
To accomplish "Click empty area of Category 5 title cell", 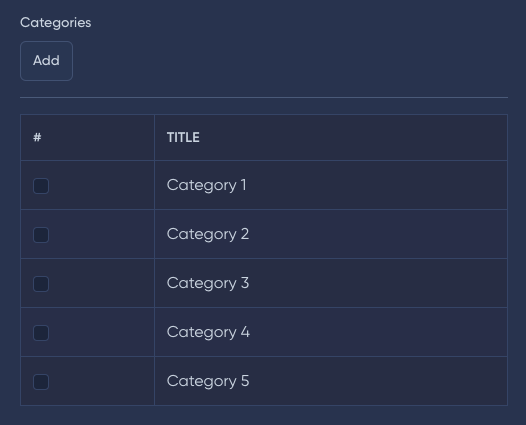I will (x=376, y=381).
